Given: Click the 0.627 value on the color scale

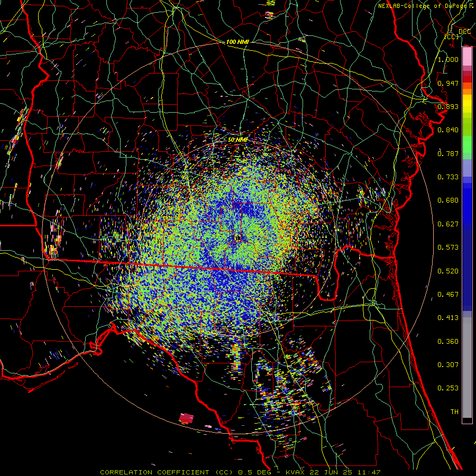Looking at the screenshot, I should pyautogui.click(x=448, y=224).
